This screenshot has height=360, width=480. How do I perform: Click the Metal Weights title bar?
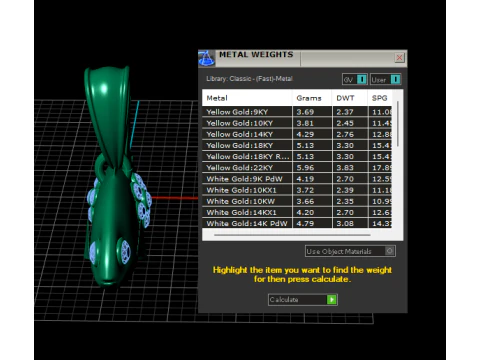[303, 58]
